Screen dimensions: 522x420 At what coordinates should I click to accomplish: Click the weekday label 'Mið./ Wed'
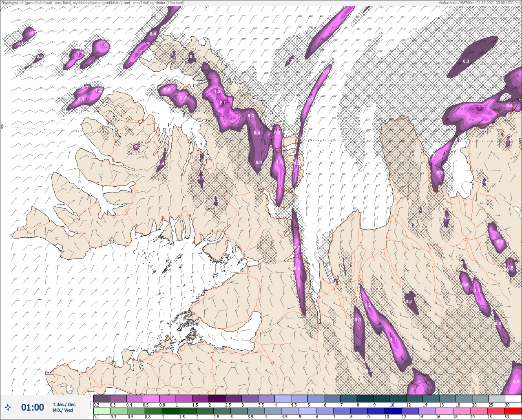tap(63, 410)
